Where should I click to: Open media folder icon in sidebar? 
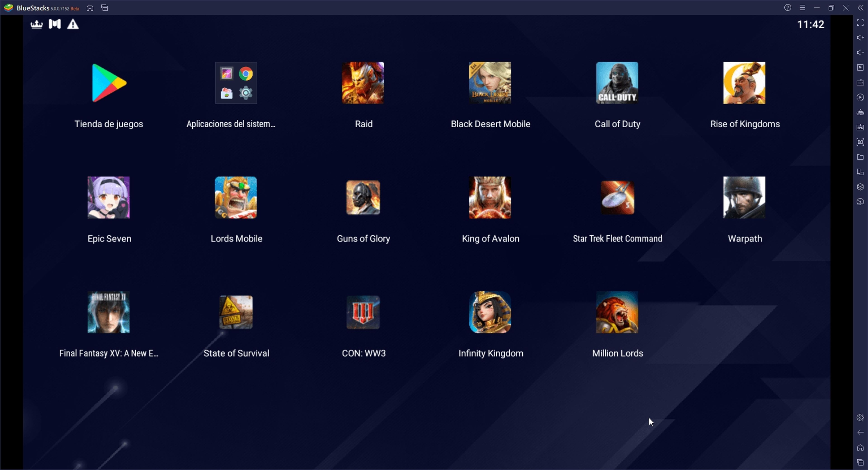(x=860, y=157)
